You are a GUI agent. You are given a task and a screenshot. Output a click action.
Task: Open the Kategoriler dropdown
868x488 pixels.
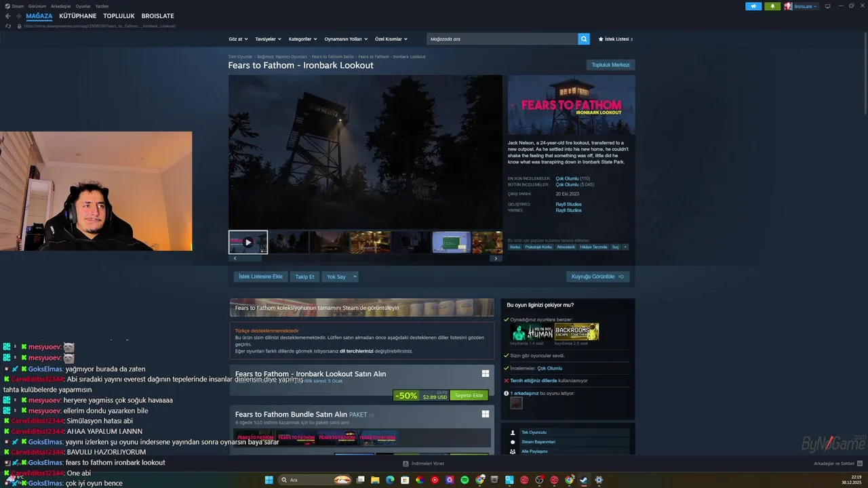pos(302,39)
